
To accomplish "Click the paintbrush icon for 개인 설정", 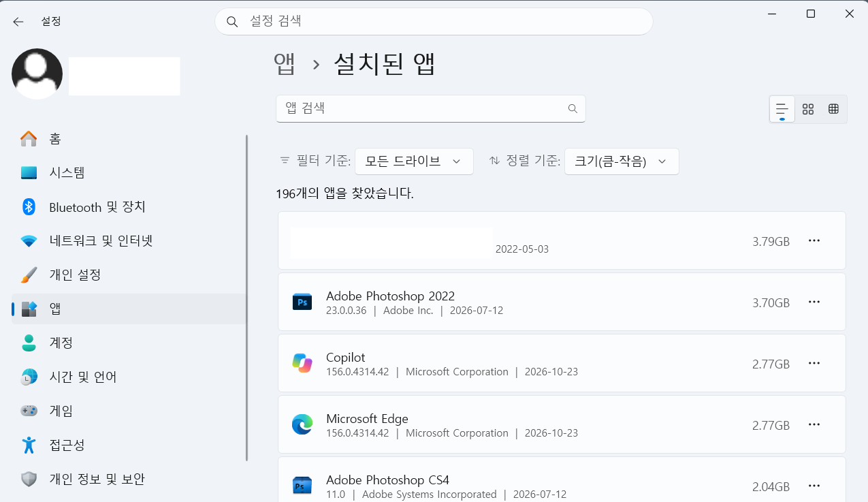I will [29, 275].
